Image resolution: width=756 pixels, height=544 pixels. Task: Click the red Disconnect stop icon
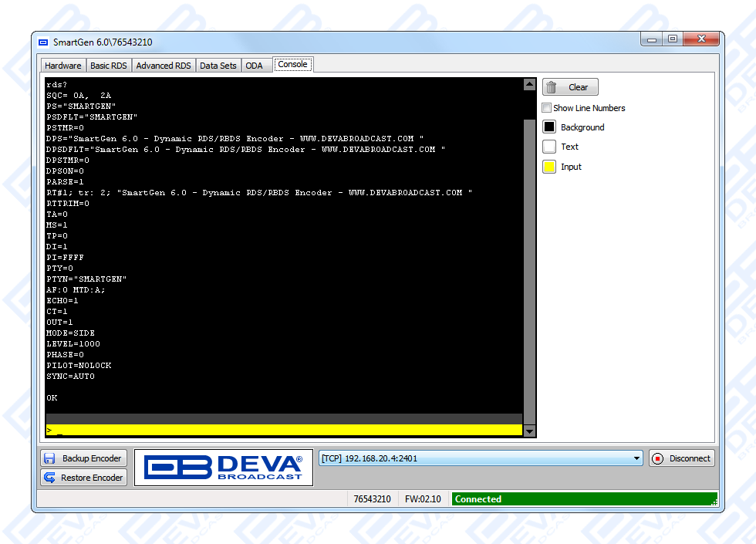pos(657,458)
